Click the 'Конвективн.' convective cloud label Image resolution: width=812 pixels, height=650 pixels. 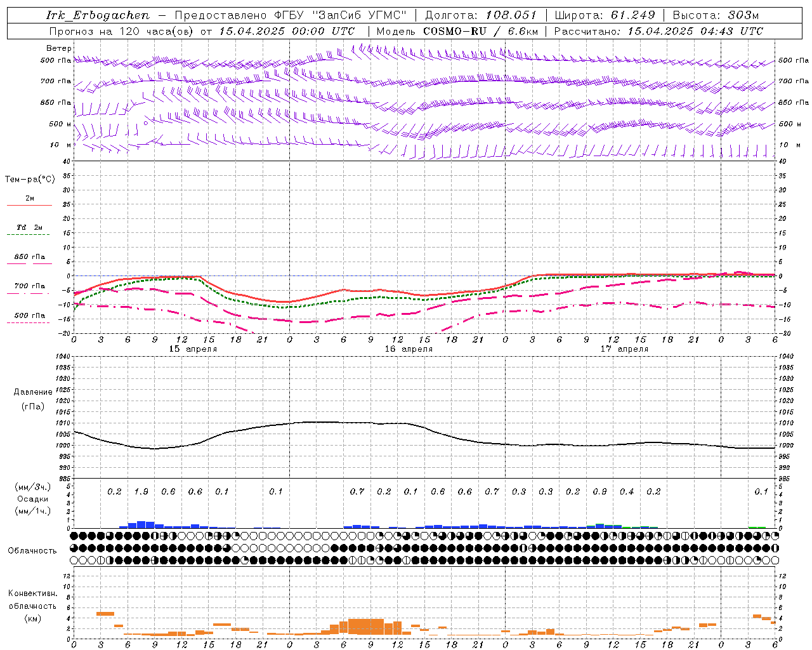(x=33, y=594)
